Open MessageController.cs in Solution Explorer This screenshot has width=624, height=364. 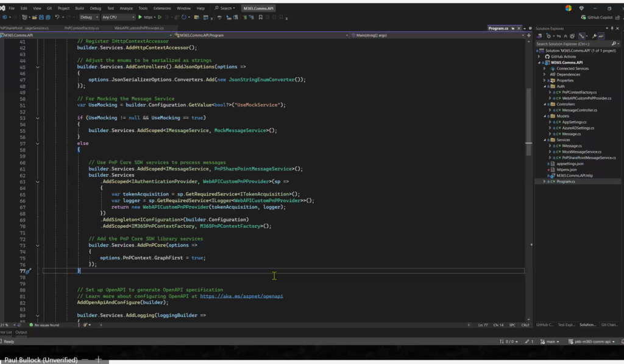(580, 110)
